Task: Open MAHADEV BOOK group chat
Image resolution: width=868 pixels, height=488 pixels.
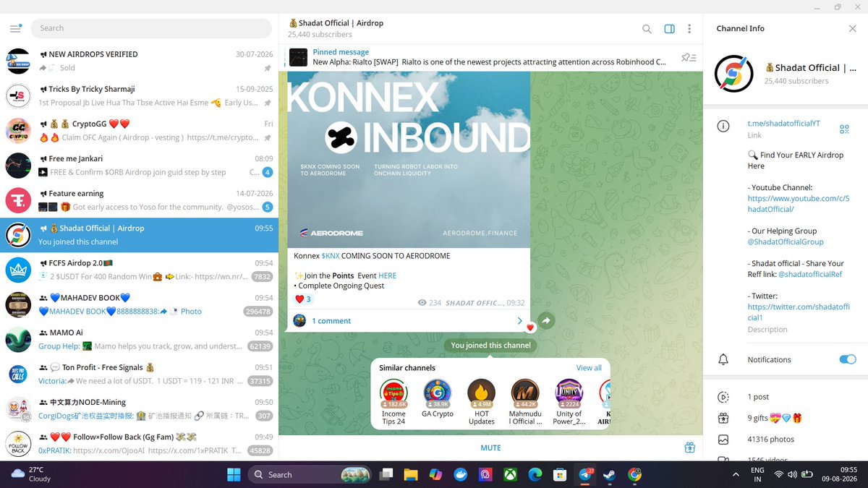Action: point(139,304)
